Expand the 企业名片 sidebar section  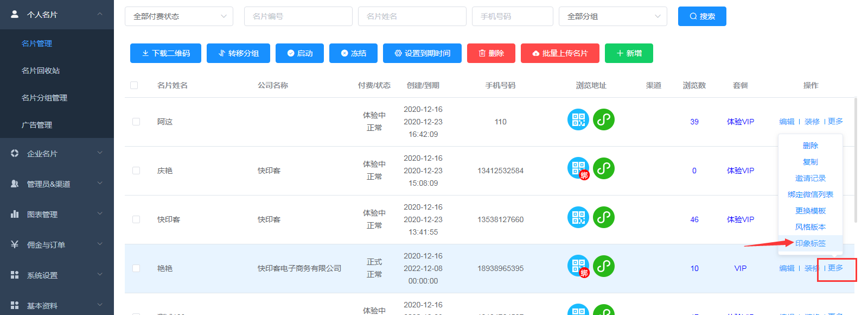pos(57,154)
